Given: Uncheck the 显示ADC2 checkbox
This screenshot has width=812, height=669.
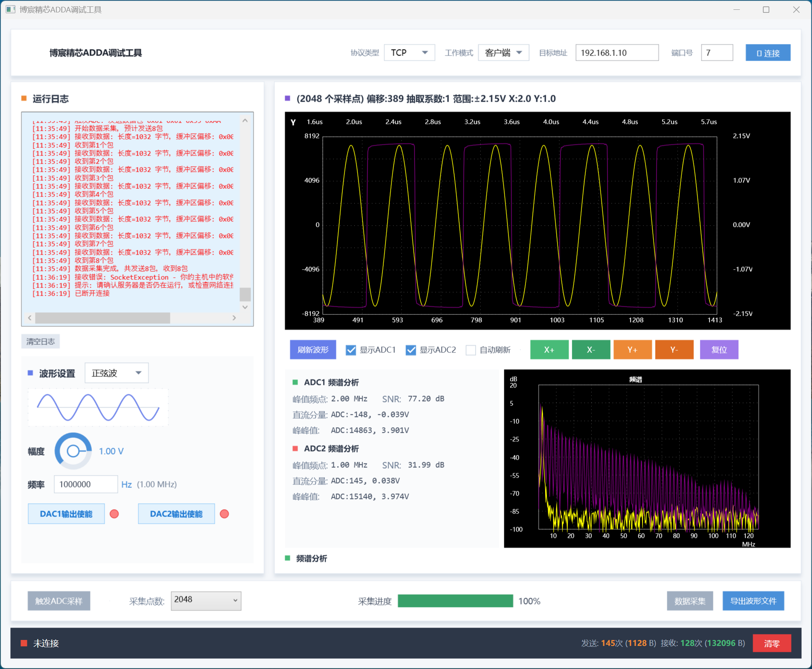Looking at the screenshot, I should [x=411, y=350].
